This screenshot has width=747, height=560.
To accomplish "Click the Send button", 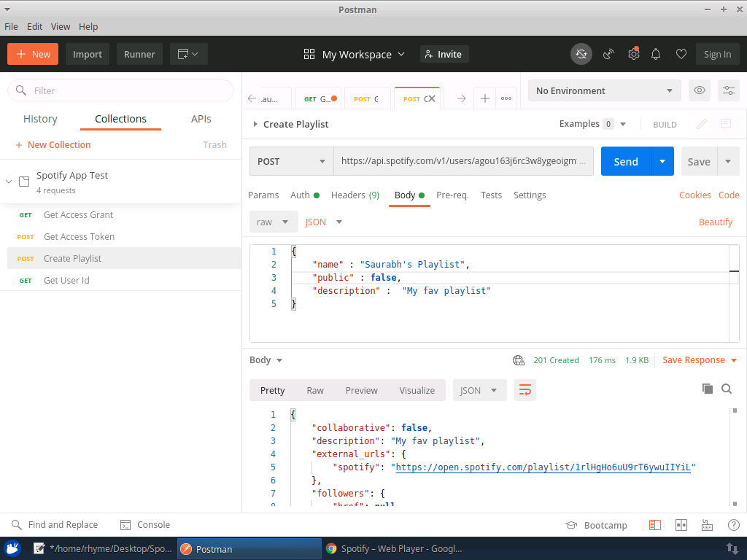I will point(624,161).
